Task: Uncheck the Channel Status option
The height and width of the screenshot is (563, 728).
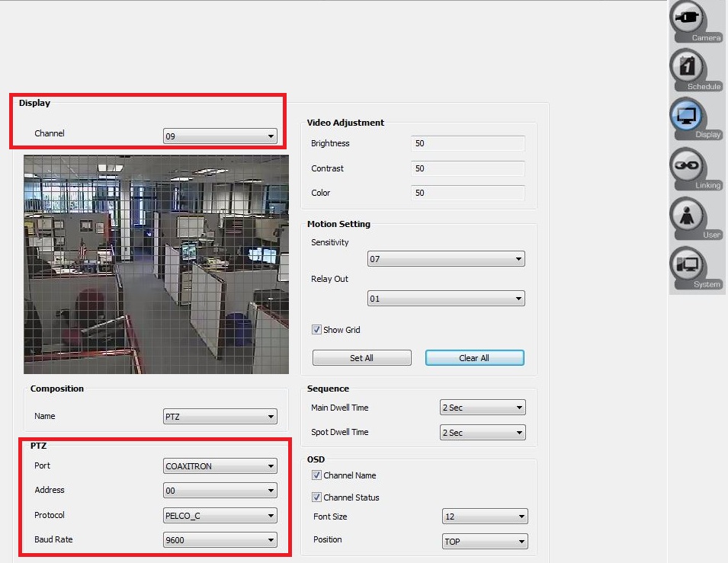Action: (x=317, y=497)
